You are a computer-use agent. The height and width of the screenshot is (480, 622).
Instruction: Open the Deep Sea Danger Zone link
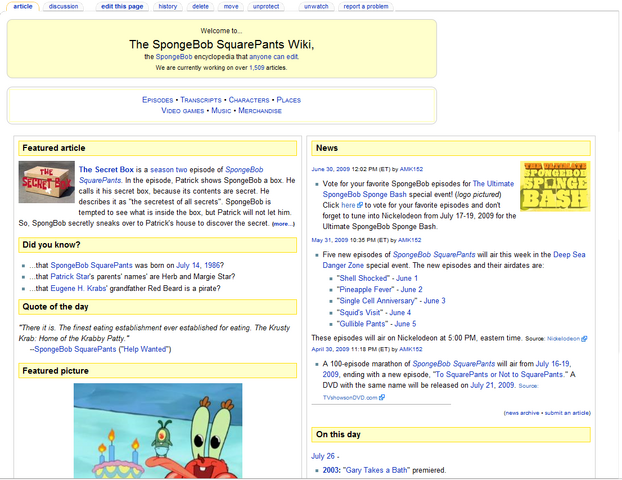click(454, 260)
